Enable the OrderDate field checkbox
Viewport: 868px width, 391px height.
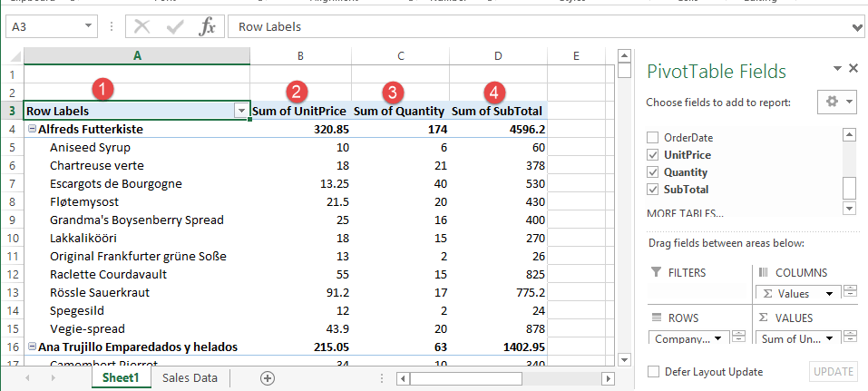click(x=651, y=138)
